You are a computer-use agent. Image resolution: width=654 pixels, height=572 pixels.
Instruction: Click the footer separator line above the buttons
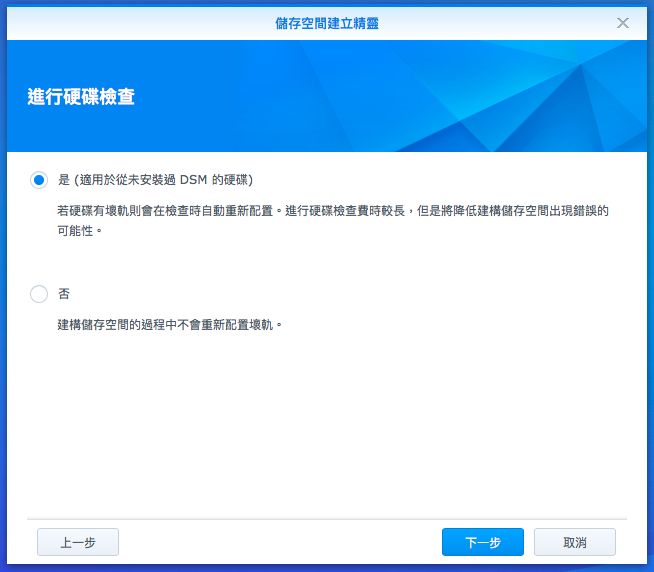pos(327,518)
